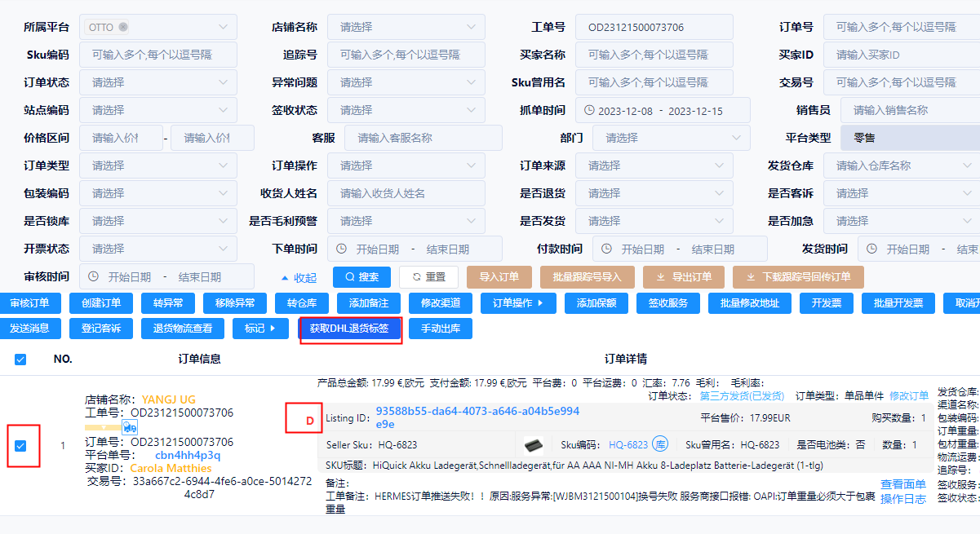
Task: Click the download icon on 导出订单 button
Action: click(661, 276)
